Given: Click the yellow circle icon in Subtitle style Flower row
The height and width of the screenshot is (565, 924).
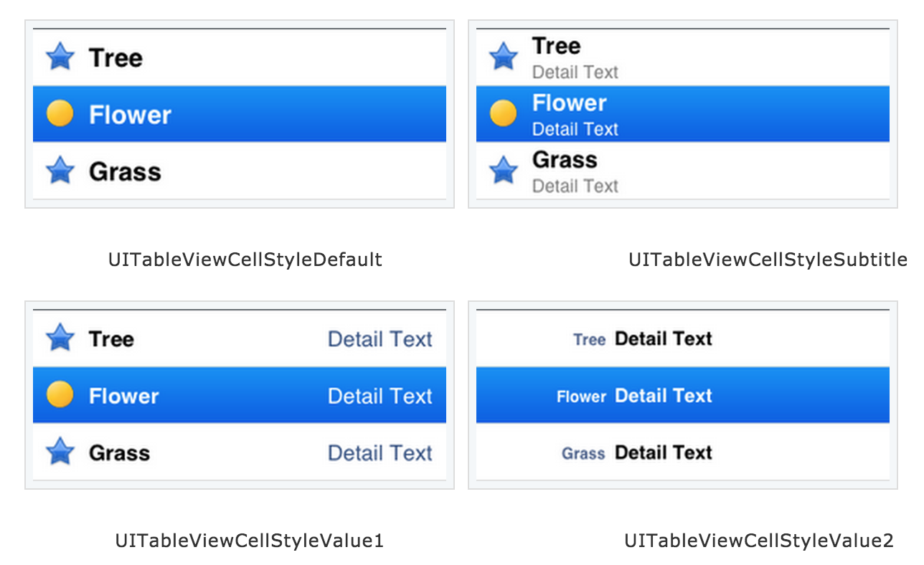Looking at the screenshot, I should [504, 113].
